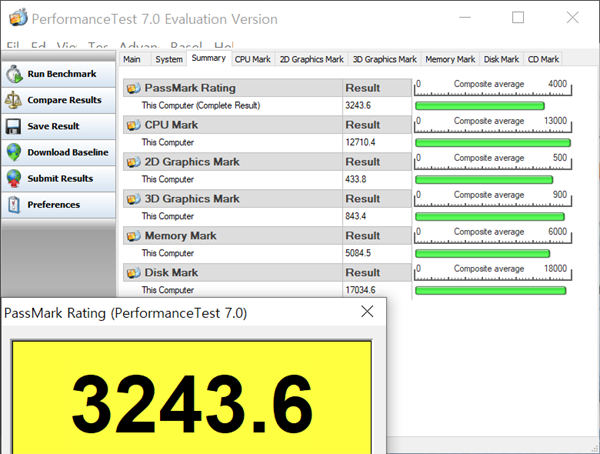This screenshot has height=454, width=600.
Task: Click the Download Baseline globe icon
Action: point(14,152)
